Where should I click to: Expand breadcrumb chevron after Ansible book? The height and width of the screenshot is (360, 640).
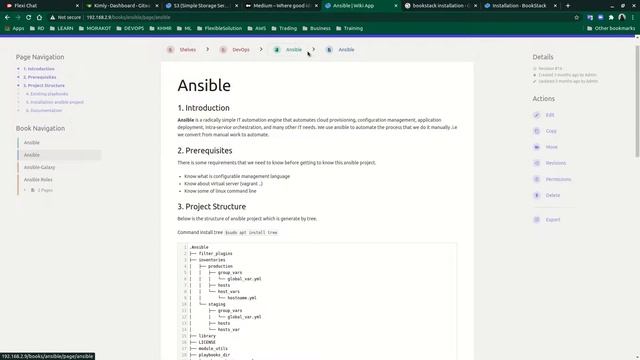tap(313, 49)
